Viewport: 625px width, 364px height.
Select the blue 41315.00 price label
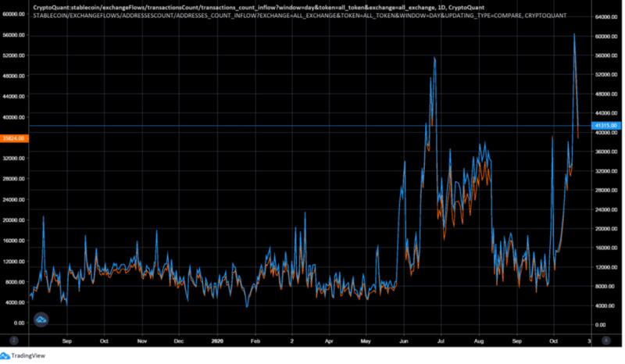(606, 126)
